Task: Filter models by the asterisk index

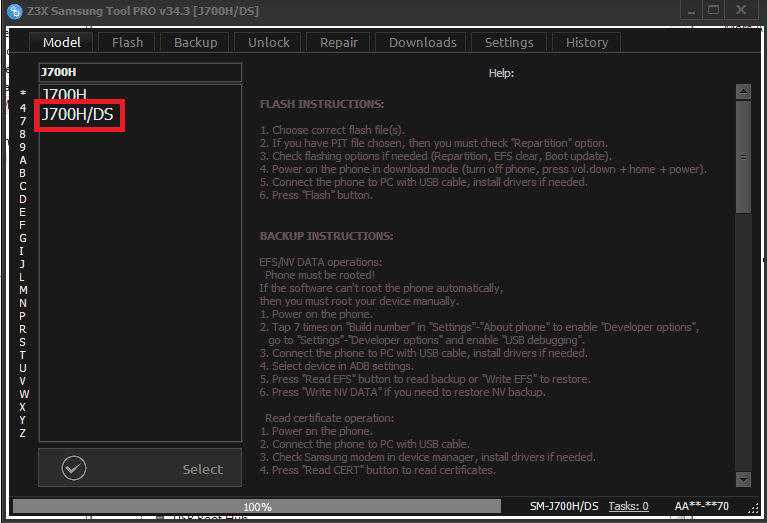Action: [x=23, y=93]
